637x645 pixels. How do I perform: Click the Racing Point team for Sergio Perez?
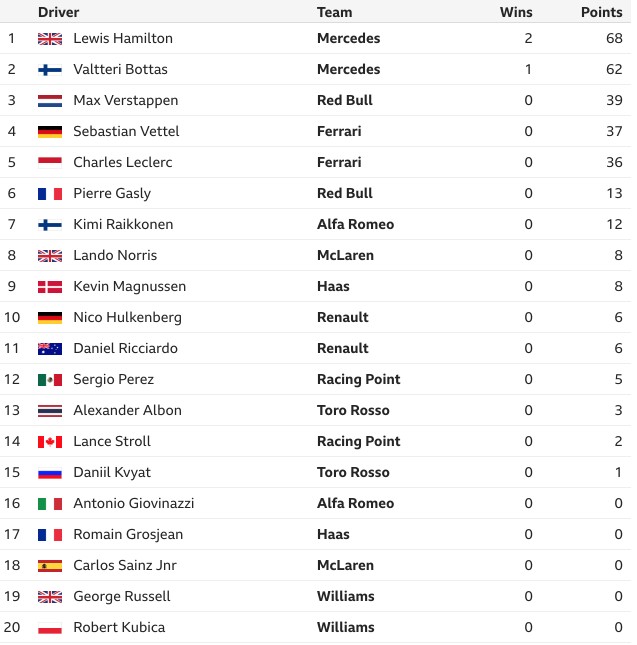pos(359,379)
